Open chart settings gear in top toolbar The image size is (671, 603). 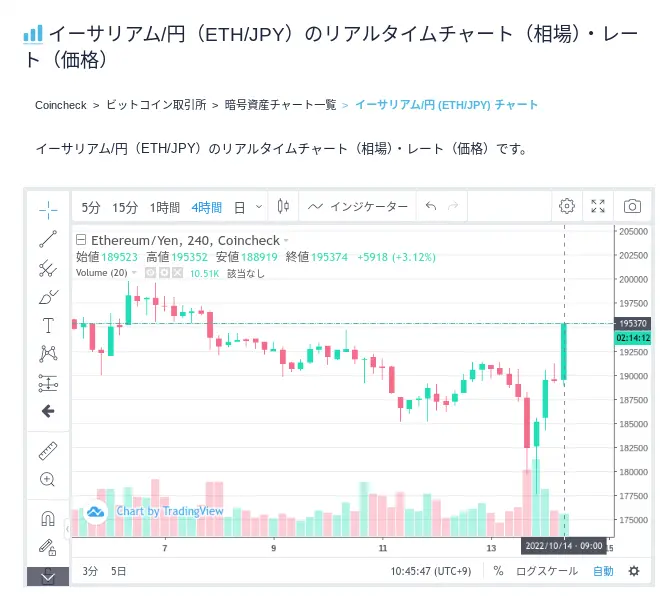tap(567, 206)
